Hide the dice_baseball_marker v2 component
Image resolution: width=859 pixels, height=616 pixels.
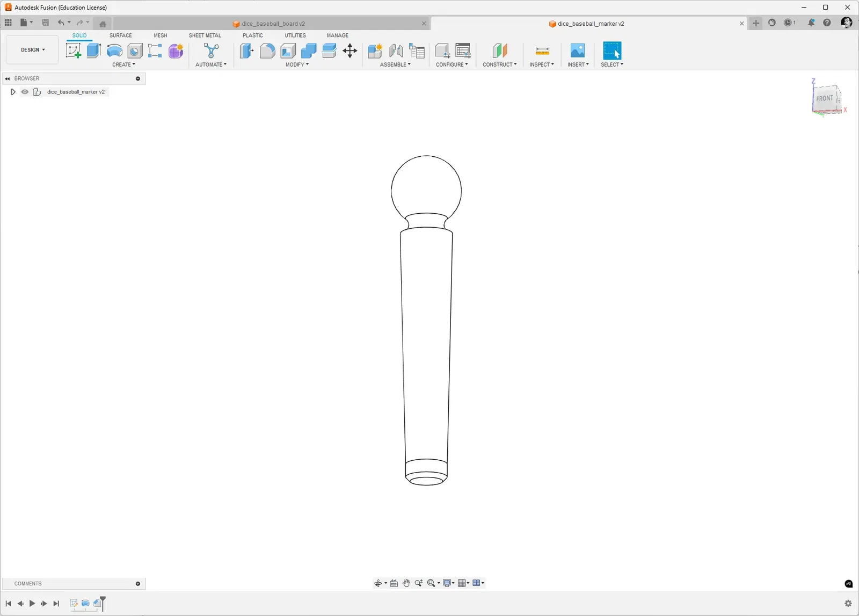point(25,92)
